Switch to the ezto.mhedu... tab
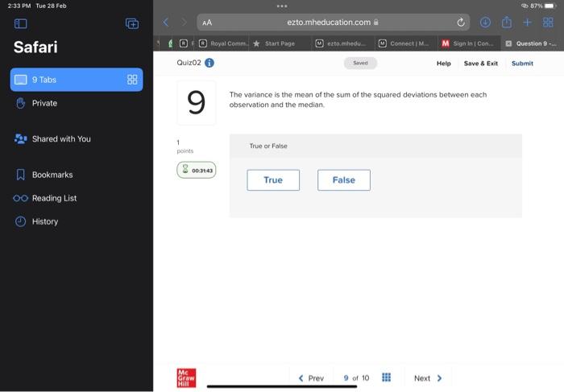This screenshot has height=392, width=564. (x=343, y=43)
